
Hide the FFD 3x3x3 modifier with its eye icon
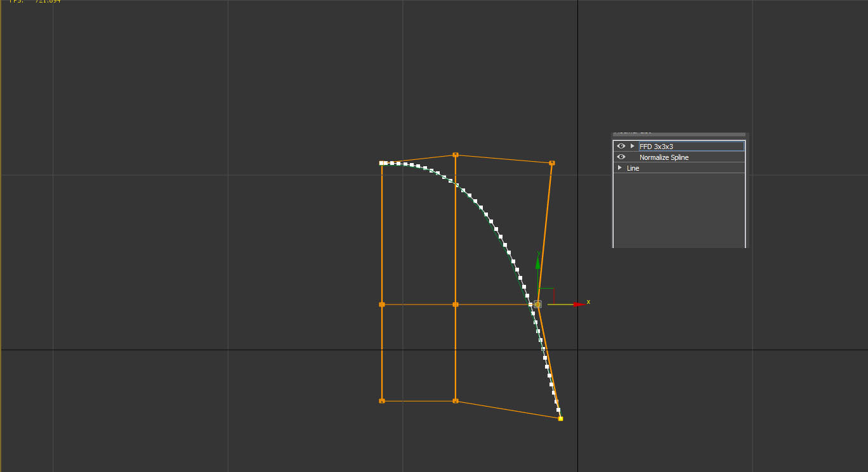tap(621, 146)
